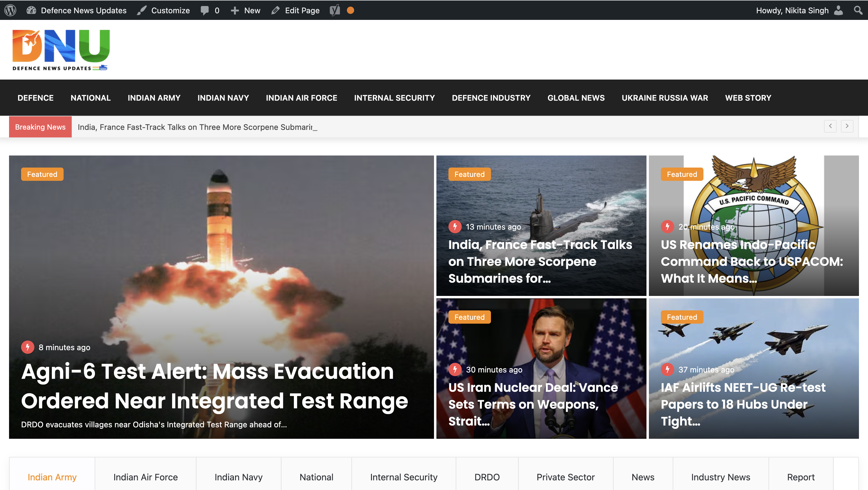Viewport: 868px width, 490px height.
Task: Click the DNU Defence News Updates logo
Action: (61, 50)
